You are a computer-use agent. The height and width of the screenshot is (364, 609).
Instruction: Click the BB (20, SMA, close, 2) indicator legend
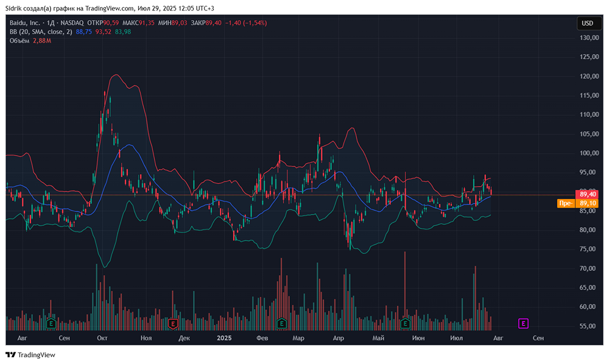(x=41, y=32)
